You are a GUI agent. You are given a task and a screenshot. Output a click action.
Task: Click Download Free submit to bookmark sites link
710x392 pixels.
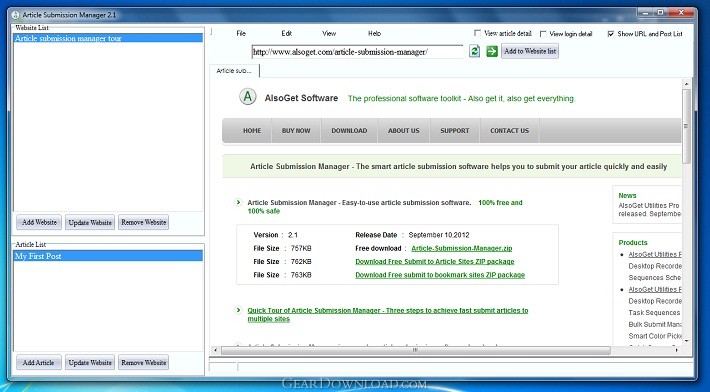tap(440, 275)
